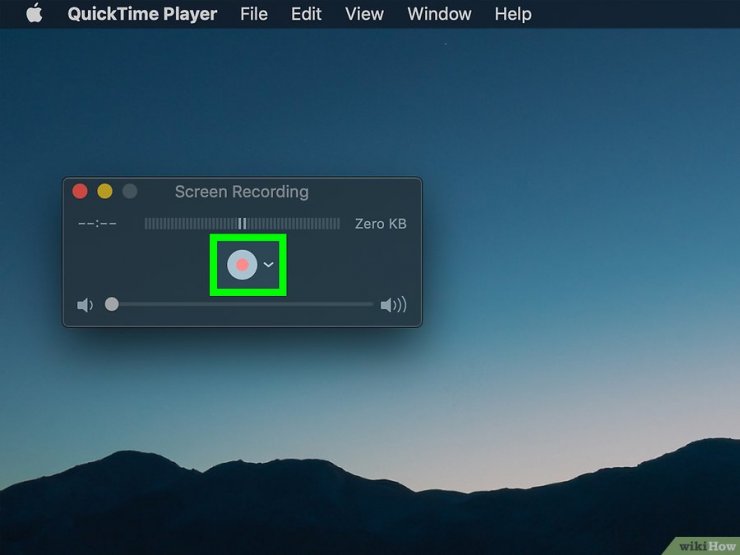This screenshot has width=740, height=555.
Task: Open the QuickTime Player menu
Action: tap(142, 14)
